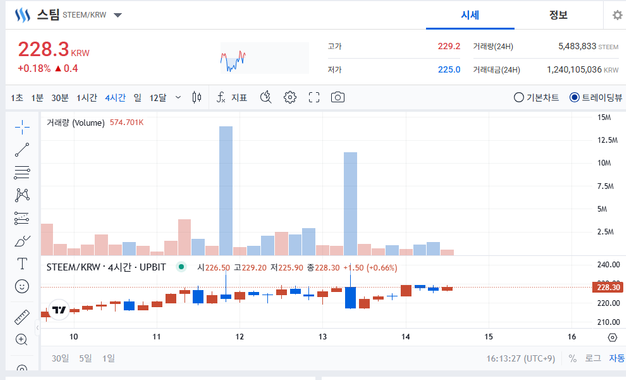
Task: Select the 트레이딩뷰 radio option
Action: point(596,97)
